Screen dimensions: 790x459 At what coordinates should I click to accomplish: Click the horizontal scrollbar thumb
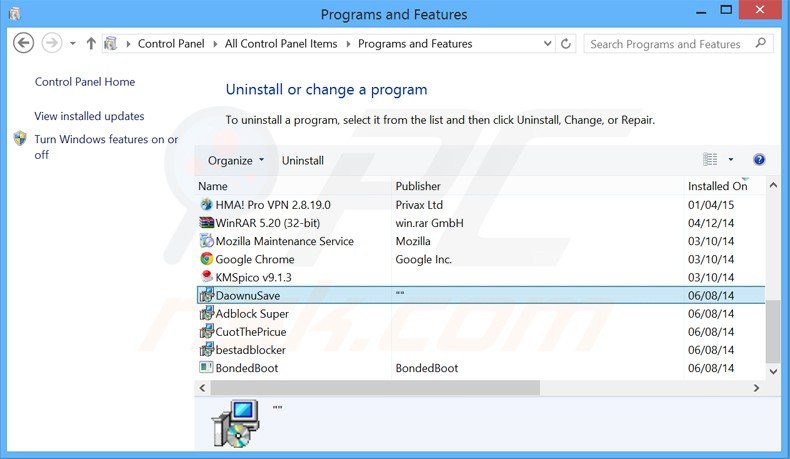375,388
